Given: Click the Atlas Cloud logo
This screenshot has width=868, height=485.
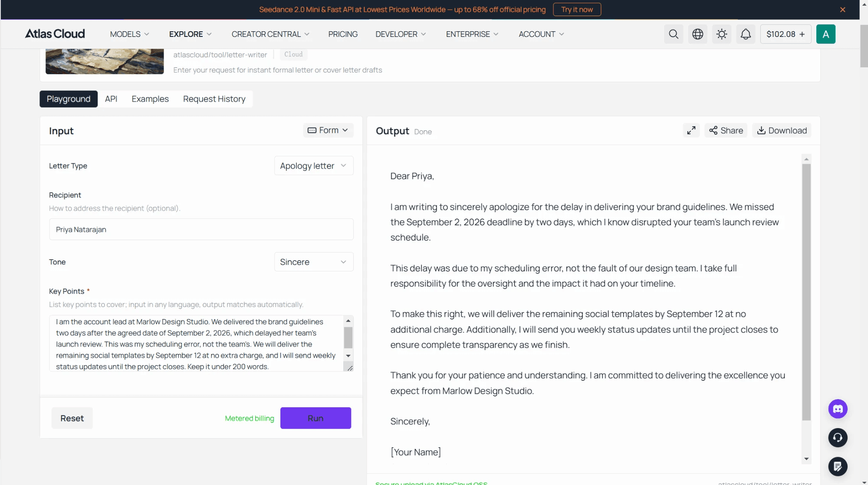Looking at the screenshot, I should [55, 34].
